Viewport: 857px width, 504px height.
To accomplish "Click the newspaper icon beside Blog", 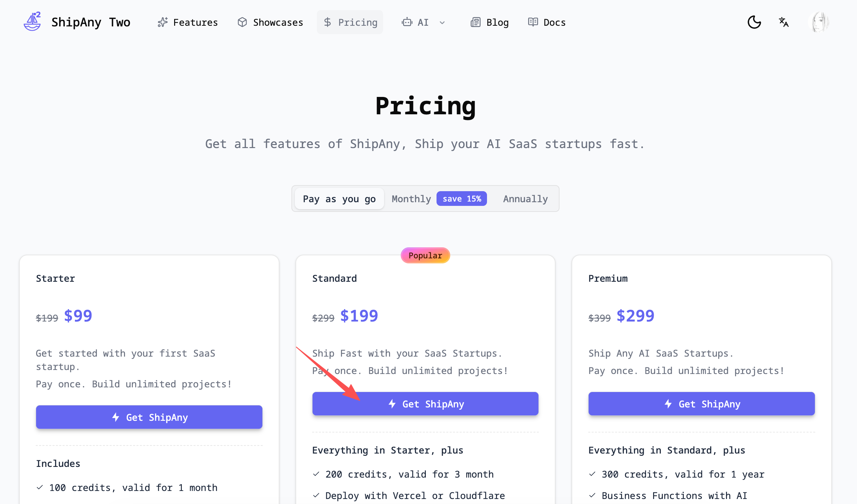I will pyautogui.click(x=475, y=22).
